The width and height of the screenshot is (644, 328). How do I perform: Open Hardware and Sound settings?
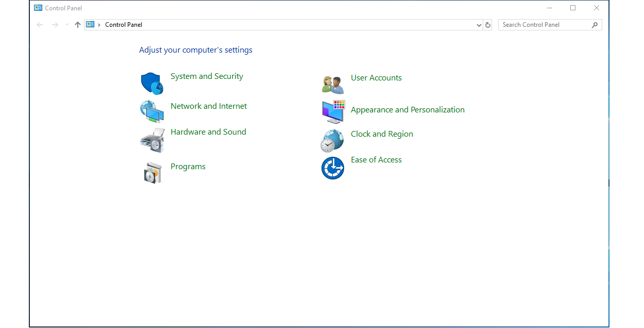pos(208,132)
